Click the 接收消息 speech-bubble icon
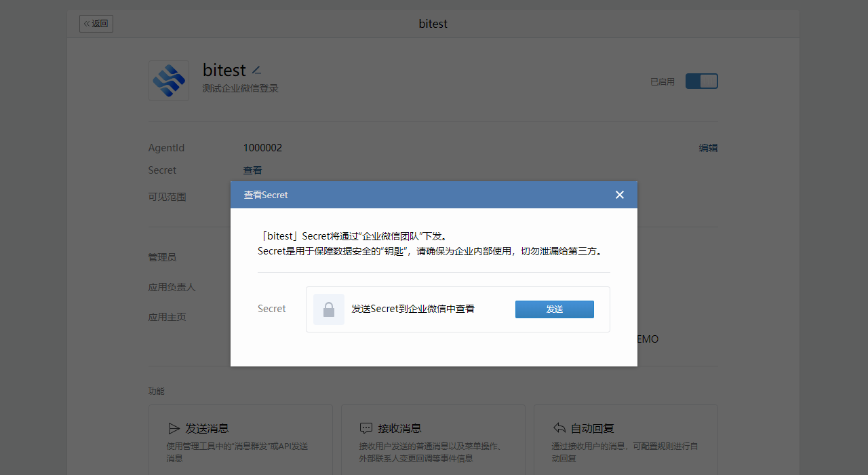The width and height of the screenshot is (868, 475). click(367, 427)
